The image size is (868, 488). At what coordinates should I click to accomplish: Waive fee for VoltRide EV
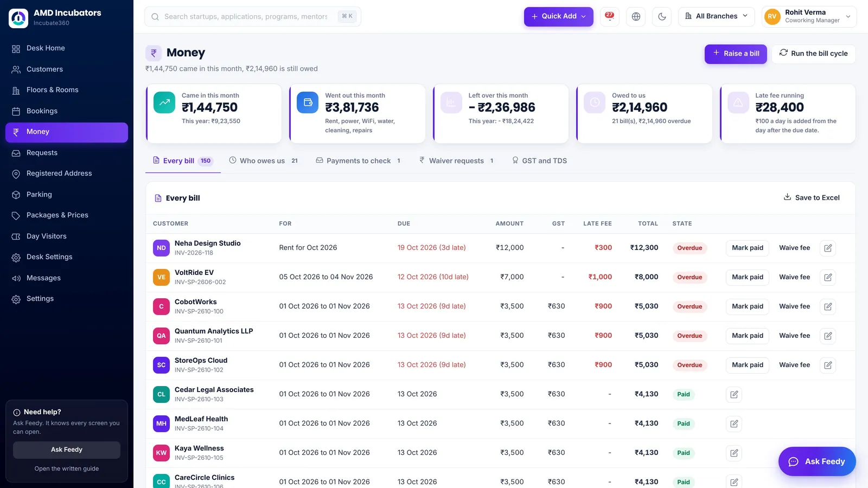[794, 277]
